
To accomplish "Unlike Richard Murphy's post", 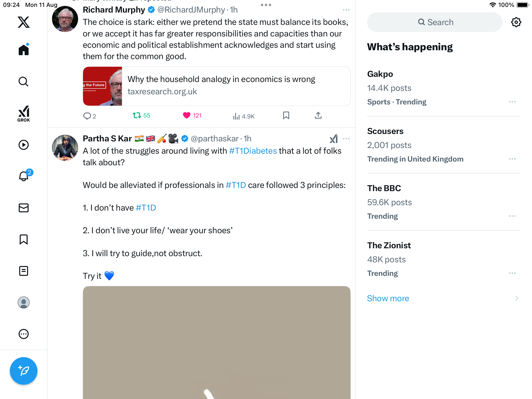I will (187, 116).
